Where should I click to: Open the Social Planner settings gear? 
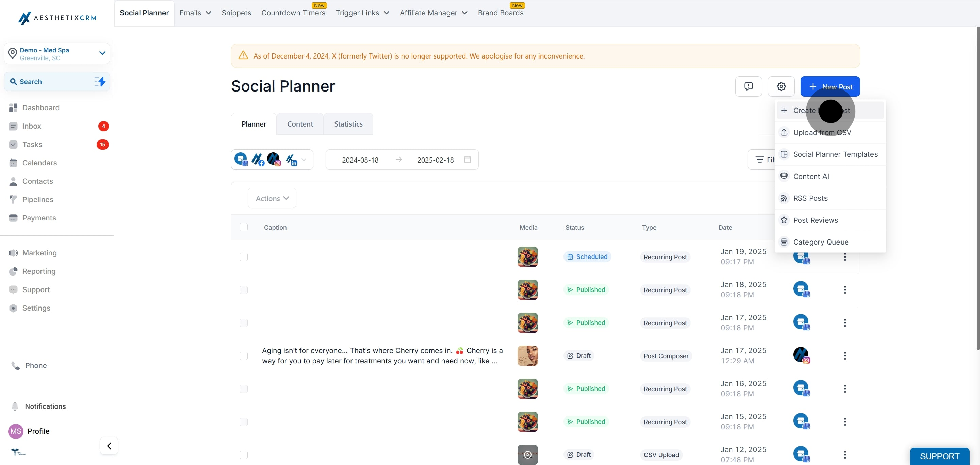pyautogui.click(x=781, y=86)
